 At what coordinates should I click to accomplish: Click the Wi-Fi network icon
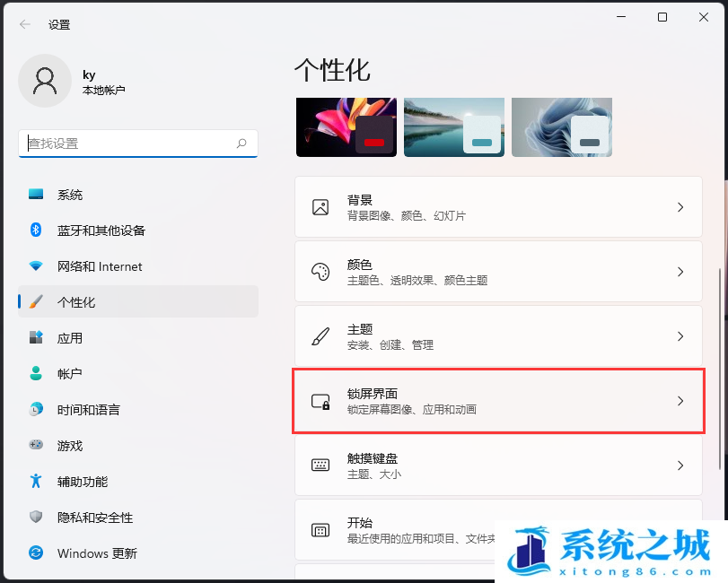click(x=36, y=265)
